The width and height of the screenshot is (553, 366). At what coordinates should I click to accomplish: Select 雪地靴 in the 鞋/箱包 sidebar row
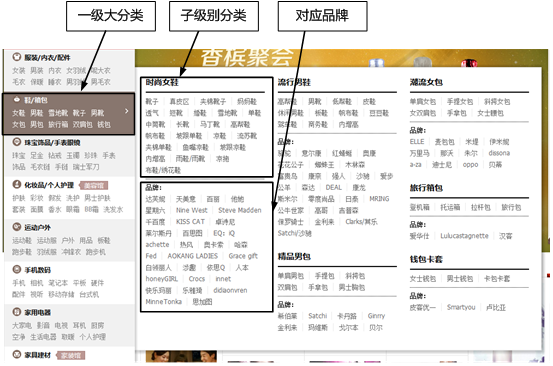(58, 113)
